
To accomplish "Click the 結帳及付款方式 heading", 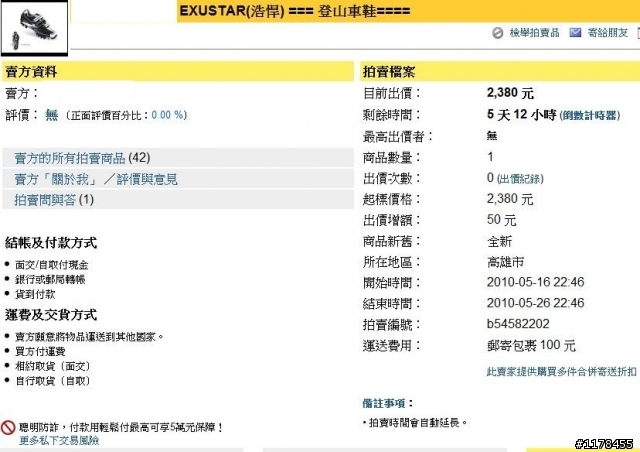I will 51,243.
